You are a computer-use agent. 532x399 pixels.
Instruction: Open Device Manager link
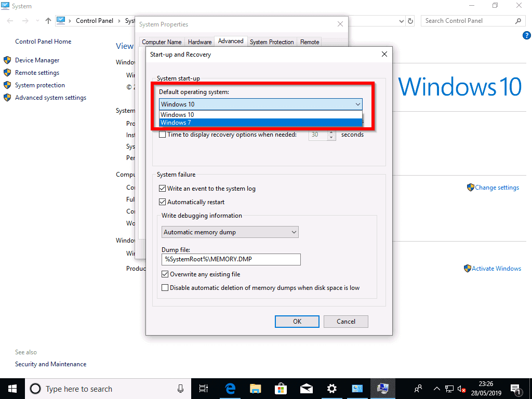(x=37, y=60)
